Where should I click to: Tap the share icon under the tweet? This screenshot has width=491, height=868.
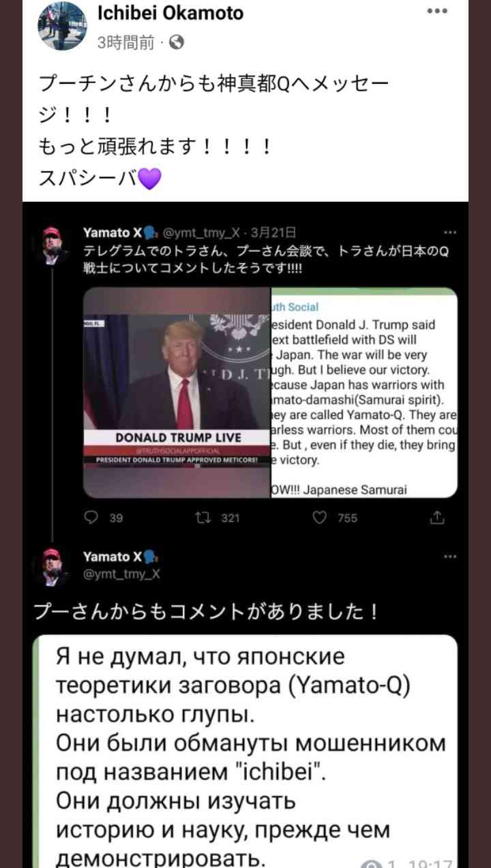click(437, 518)
